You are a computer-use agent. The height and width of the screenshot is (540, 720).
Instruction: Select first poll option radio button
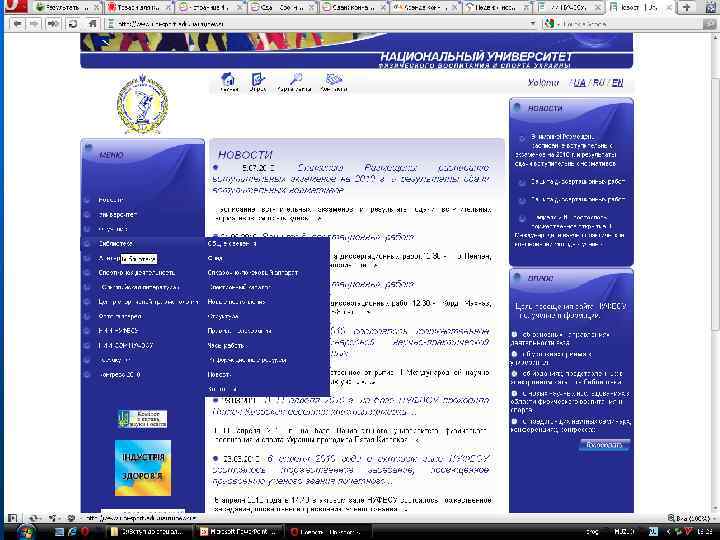pyautogui.click(x=515, y=334)
